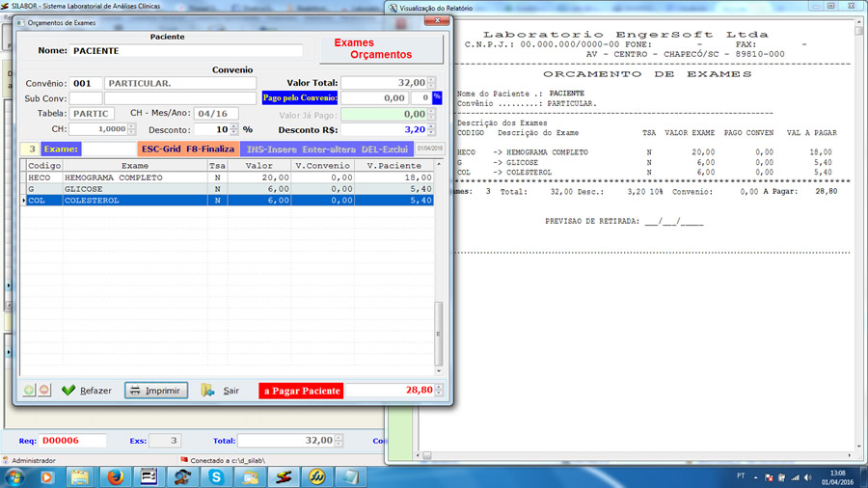
Task: Click the Exame code input field
Action: 108,149
